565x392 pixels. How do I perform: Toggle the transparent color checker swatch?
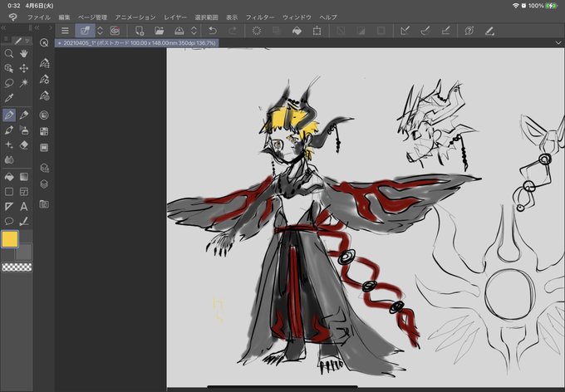coord(17,267)
